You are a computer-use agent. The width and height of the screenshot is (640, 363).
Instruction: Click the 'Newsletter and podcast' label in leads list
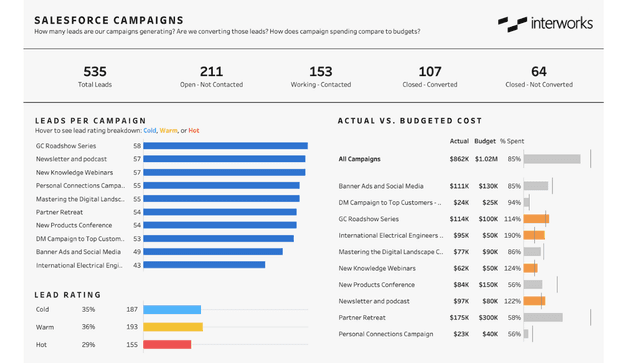(x=71, y=159)
